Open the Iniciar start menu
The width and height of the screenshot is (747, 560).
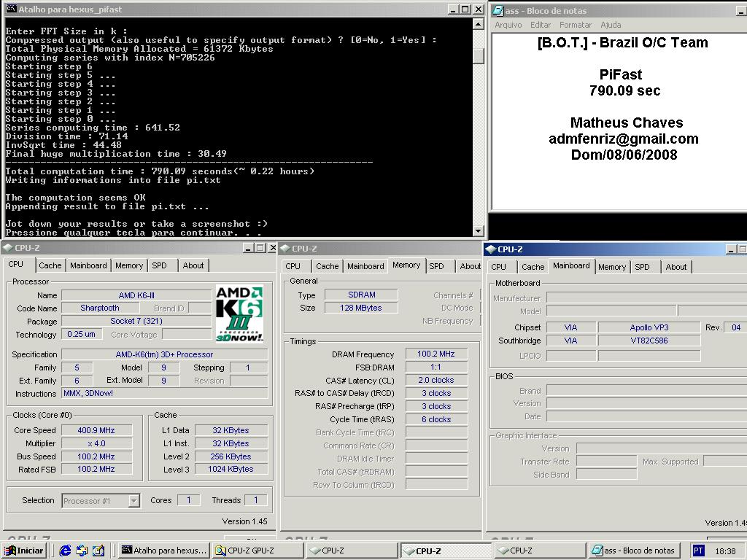click(24, 551)
